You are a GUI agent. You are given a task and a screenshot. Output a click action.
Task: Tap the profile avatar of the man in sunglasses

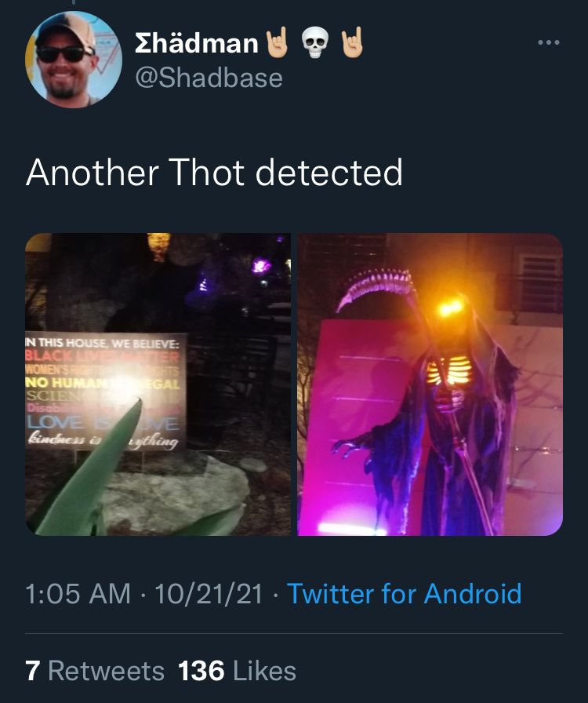(74, 60)
